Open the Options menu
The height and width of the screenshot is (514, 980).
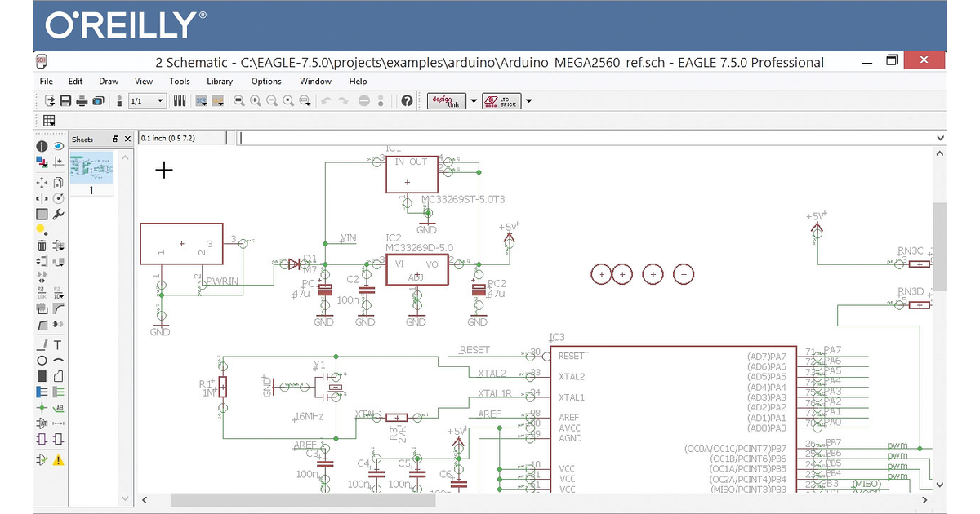click(x=266, y=81)
